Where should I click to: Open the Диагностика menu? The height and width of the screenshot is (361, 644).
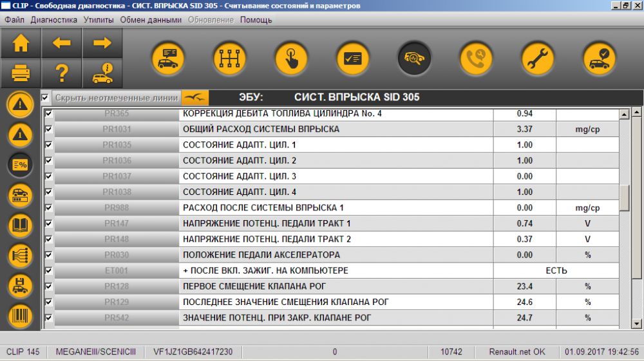(54, 20)
